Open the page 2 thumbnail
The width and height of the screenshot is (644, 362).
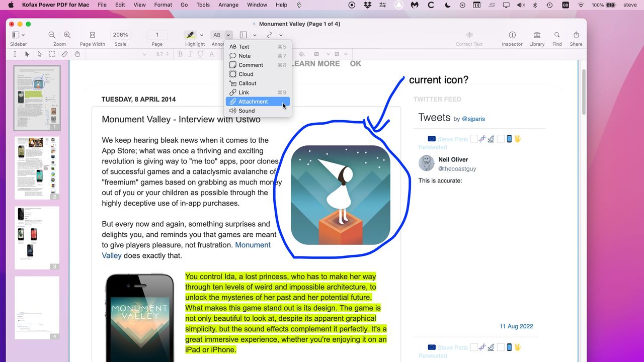(37, 168)
